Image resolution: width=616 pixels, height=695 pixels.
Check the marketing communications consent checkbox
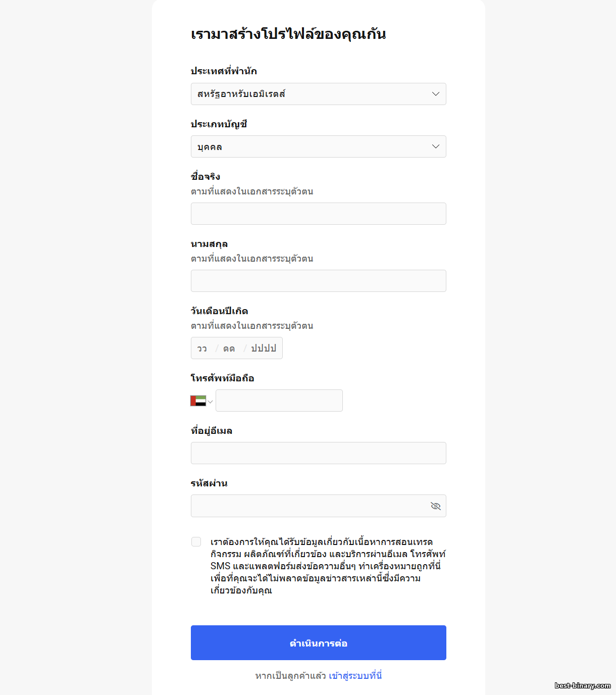pyautogui.click(x=196, y=542)
